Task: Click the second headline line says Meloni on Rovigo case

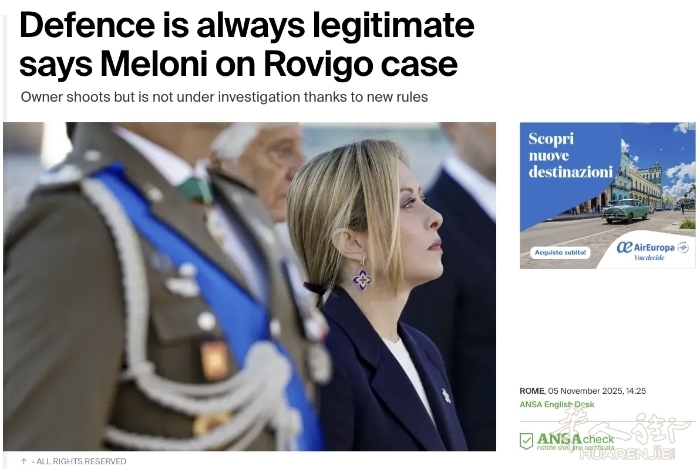Action: click(238, 64)
